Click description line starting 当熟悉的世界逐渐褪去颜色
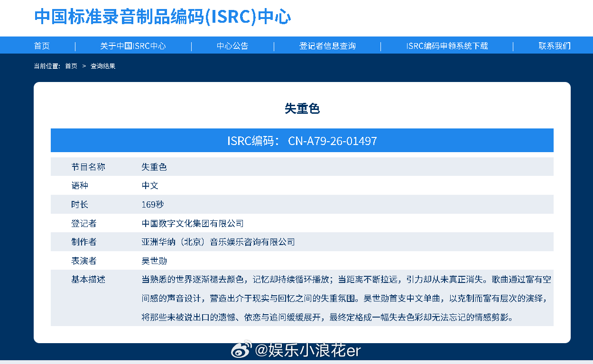The height and width of the screenshot is (364, 593). click(x=346, y=279)
